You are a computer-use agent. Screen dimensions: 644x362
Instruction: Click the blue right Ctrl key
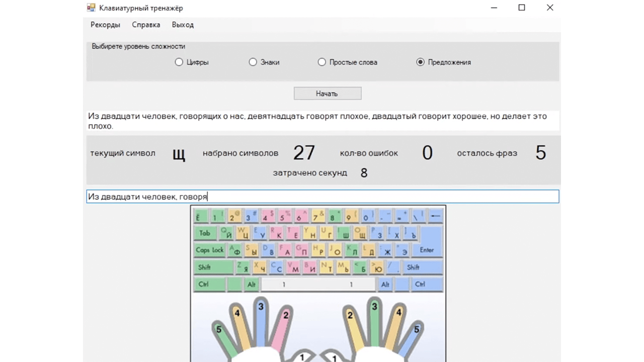pos(427,284)
